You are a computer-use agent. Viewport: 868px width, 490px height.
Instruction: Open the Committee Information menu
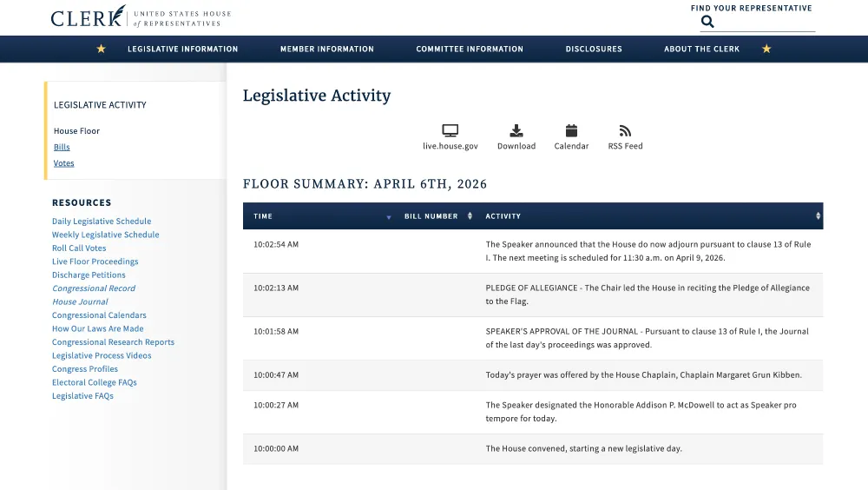(x=470, y=49)
